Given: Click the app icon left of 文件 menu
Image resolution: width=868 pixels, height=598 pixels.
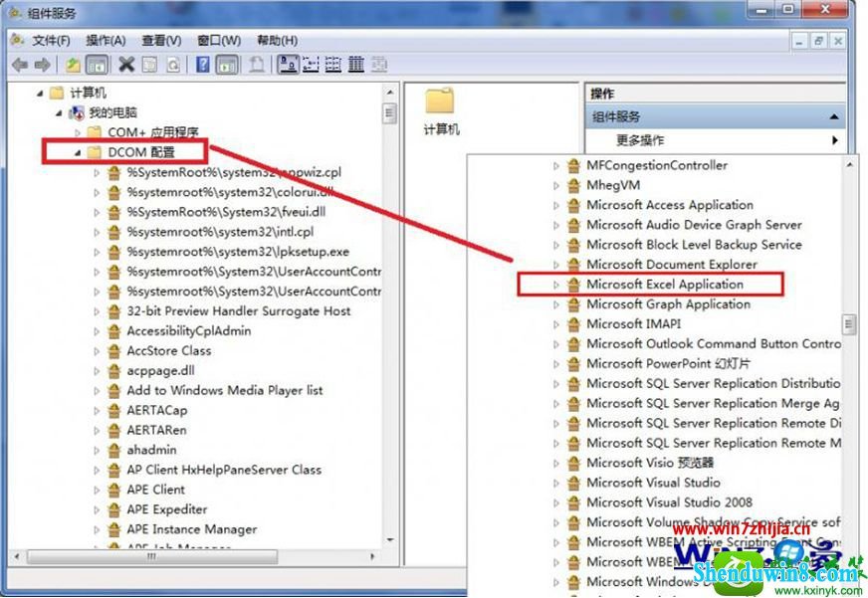Looking at the screenshot, I should pos(17,40).
